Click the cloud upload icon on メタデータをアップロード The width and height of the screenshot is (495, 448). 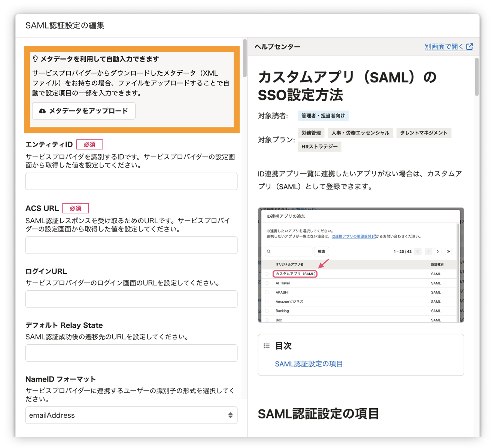coord(42,111)
